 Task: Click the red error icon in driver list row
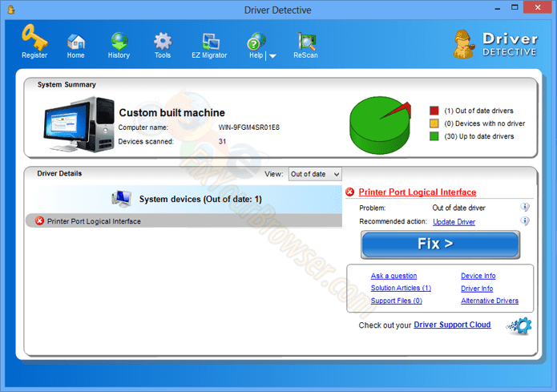39,221
